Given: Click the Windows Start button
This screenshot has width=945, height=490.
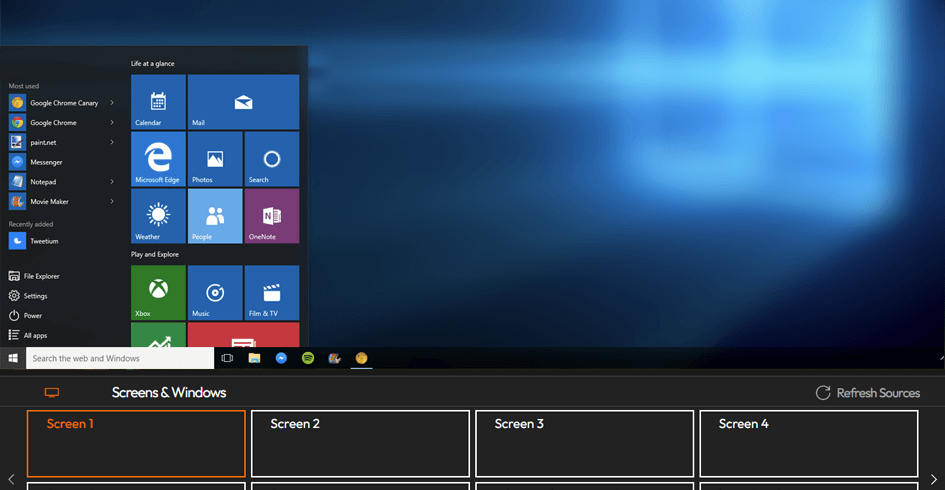Looking at the screenshot, I should click(13, 358).
